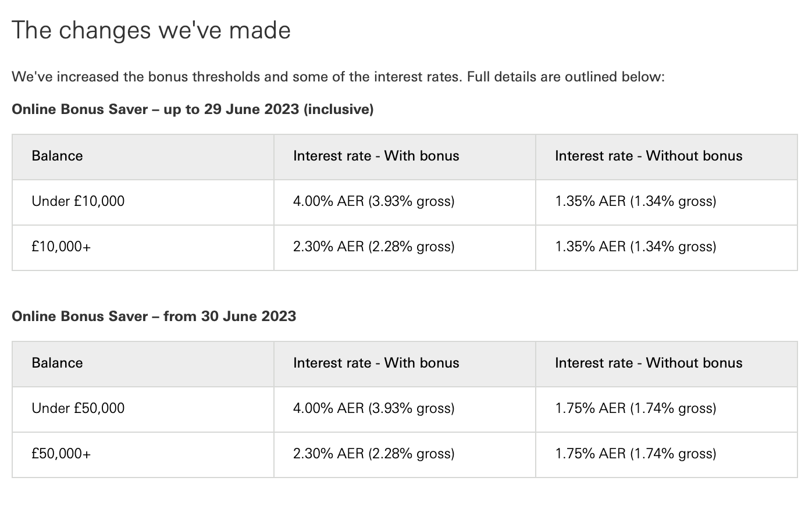Select 'up to 29 June 2023' table title

[193, 109]
